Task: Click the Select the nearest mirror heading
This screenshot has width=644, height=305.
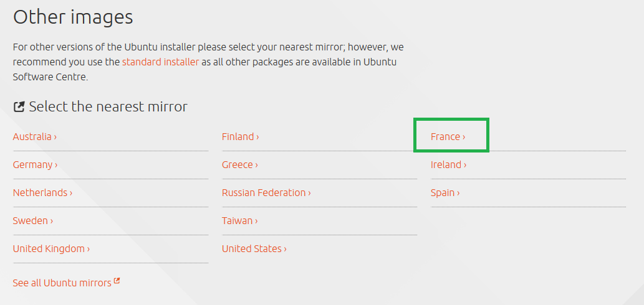Action: (x=108, y=107)
